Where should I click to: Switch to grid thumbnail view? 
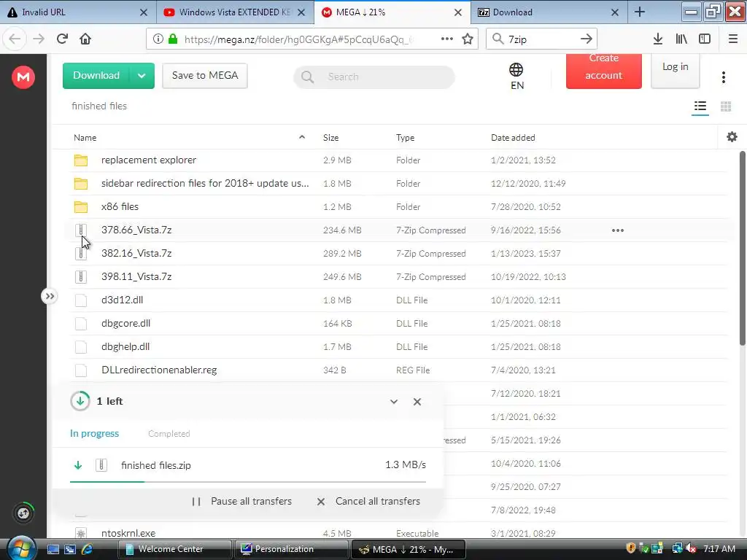(x=726, y=106)
